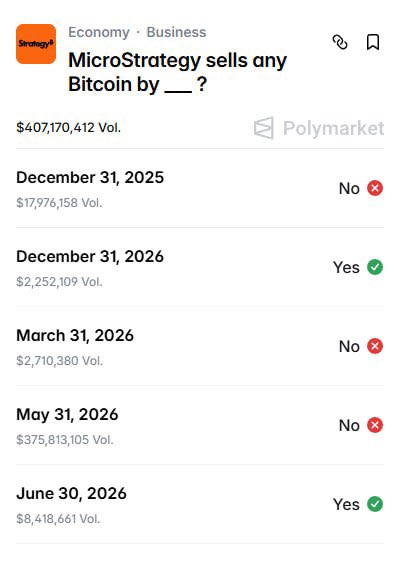
Task: Select the June 30, 2026 outcome
Action: pyautogui.click(x=200, y=504)
